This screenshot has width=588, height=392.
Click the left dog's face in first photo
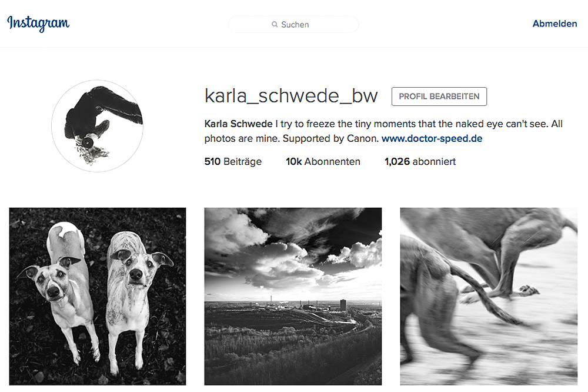point(51,281)
